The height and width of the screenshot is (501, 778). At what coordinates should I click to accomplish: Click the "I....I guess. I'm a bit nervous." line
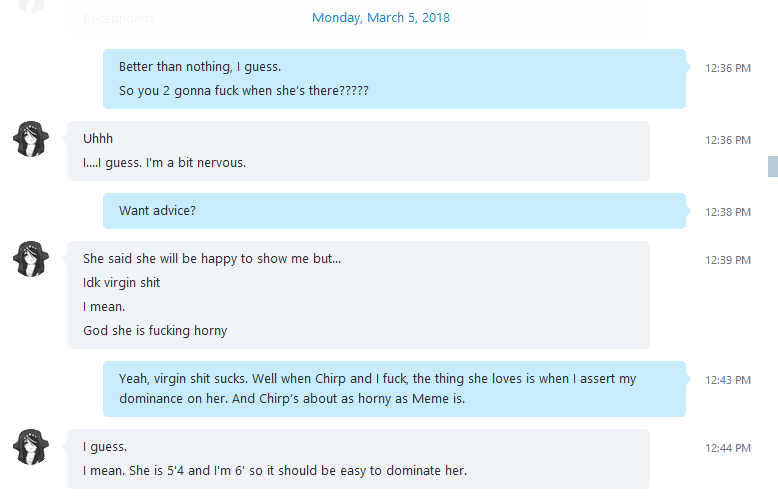pyautogui.click(x=164, y=163)
